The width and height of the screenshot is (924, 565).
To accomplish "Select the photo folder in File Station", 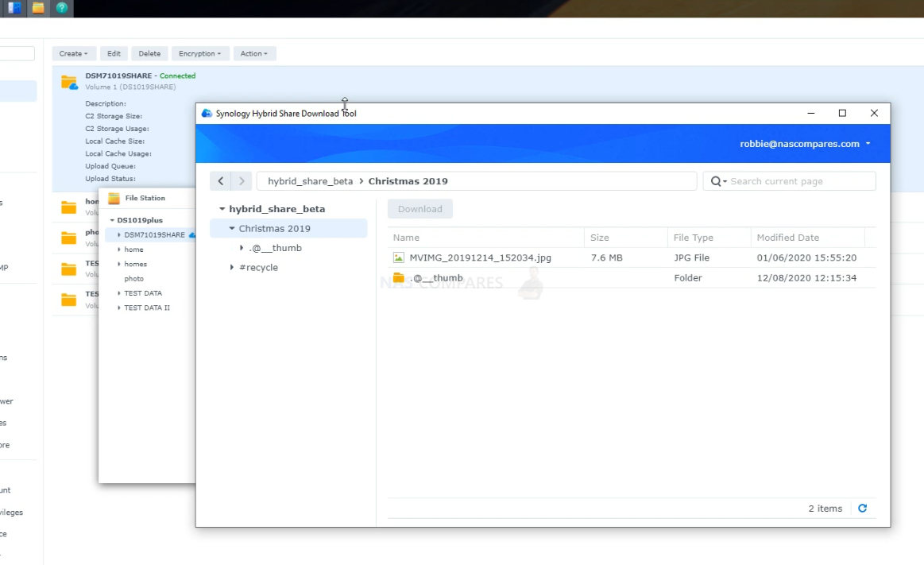I will click(x=133, y=279).
